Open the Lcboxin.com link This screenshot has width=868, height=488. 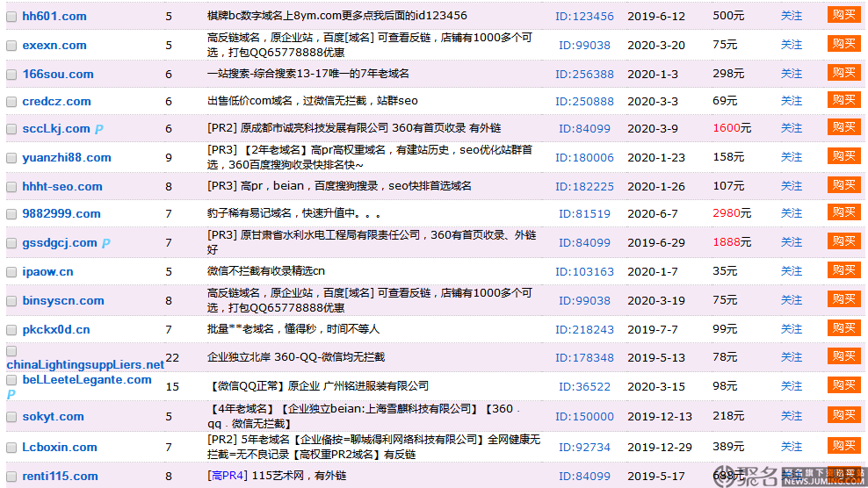coord(60,447)
